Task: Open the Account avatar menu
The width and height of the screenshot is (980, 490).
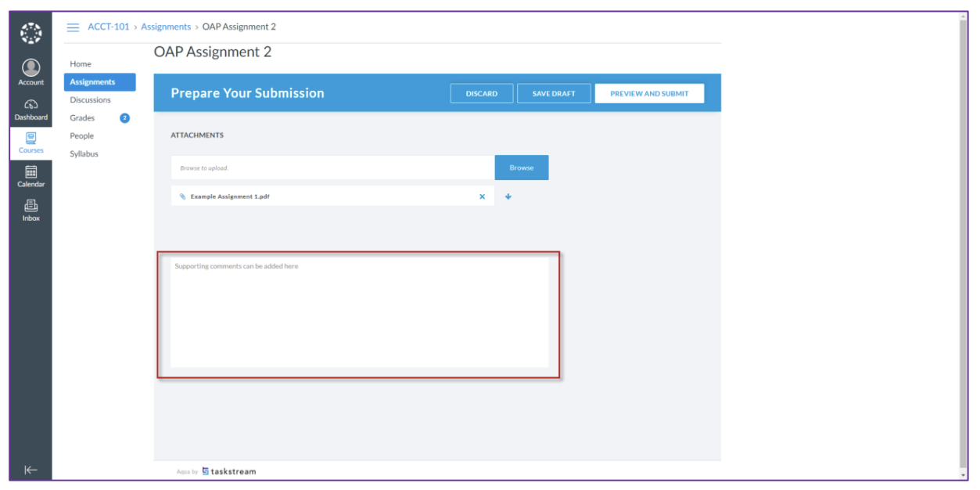Action: pyautogui.click(x=31, y=73)
